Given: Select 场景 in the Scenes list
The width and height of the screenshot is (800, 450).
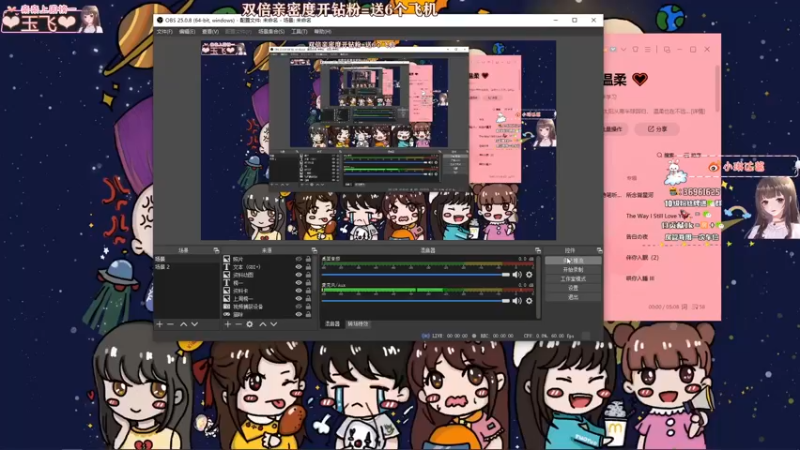Looking at the screenshot, I should 186,259.
